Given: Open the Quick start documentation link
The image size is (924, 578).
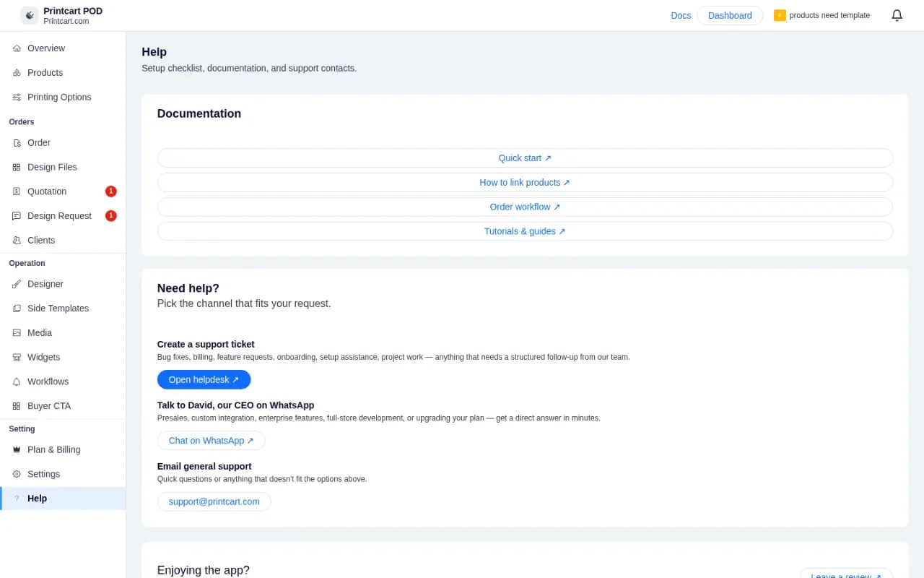Looking at the screenshot, I should 525,158.
